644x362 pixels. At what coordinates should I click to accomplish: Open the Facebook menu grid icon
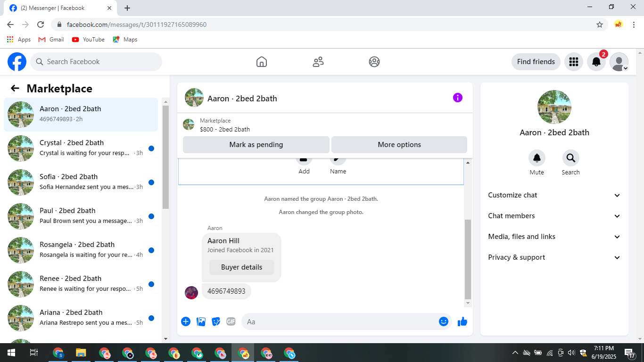pos(574,62)
